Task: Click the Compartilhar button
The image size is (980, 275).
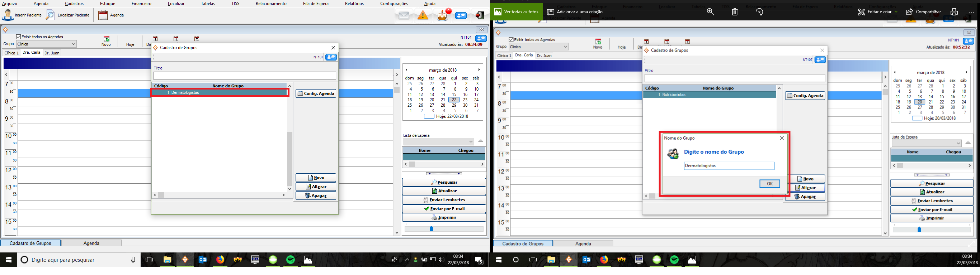Action: coord(923,12)
